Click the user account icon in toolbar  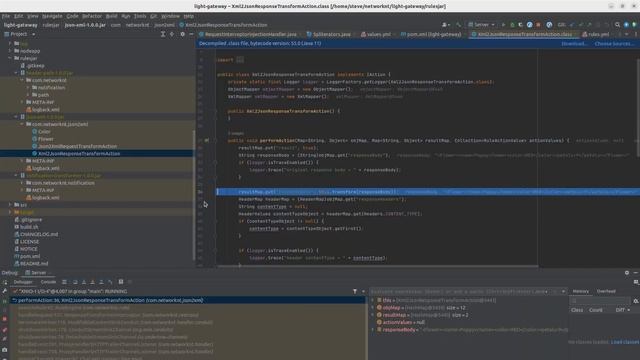coord(445,25)
